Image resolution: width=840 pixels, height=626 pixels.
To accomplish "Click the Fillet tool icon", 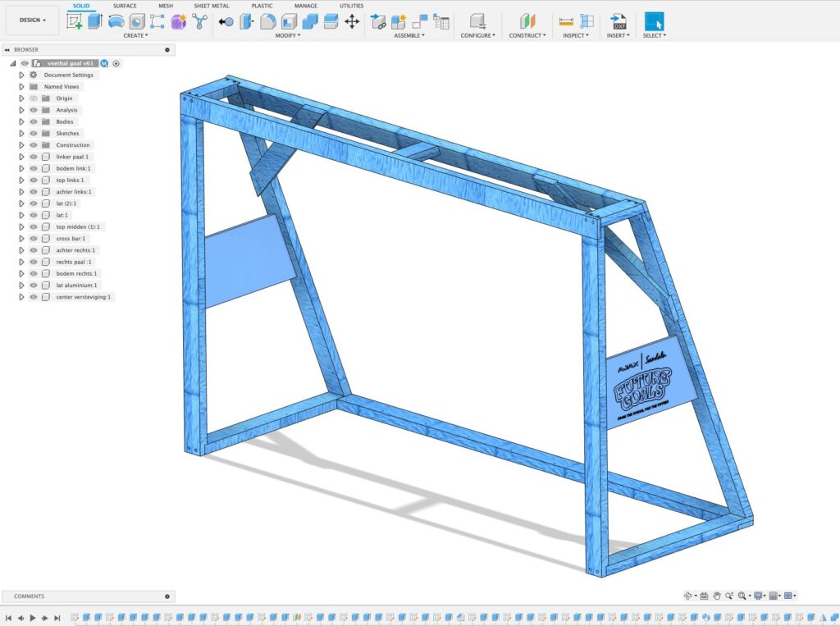I will (268, 21).
